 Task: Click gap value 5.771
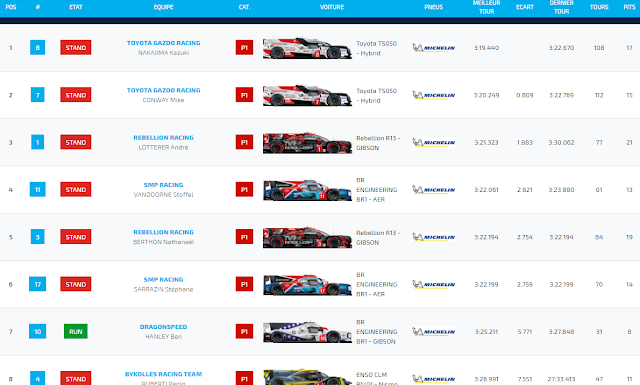[524, 332]
